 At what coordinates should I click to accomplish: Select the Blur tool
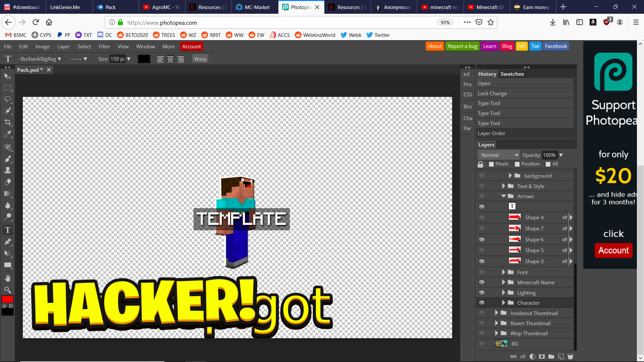click(x=8, y=205)
